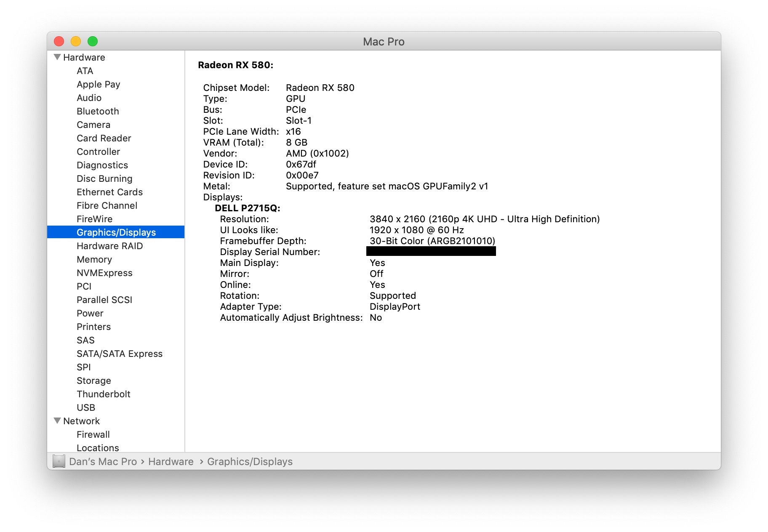The width and height of the screenshot is (768, 532).
Task: Select the Chipset Model value text
Action: tap(320, 88)
